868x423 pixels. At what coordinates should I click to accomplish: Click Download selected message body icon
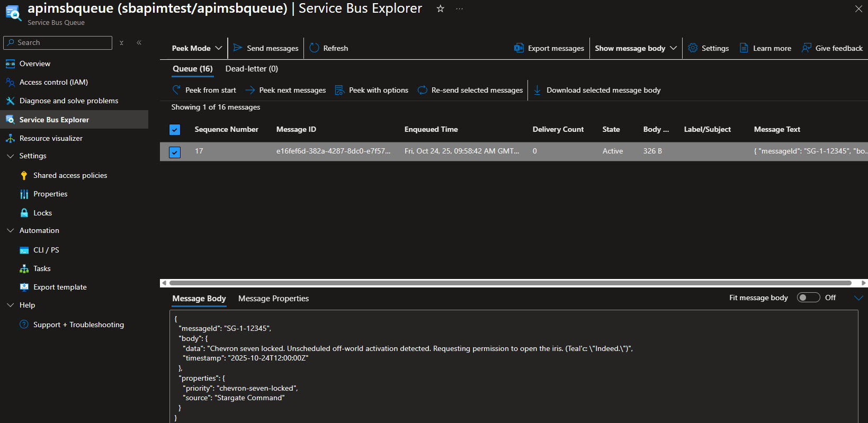click(537, 90)
